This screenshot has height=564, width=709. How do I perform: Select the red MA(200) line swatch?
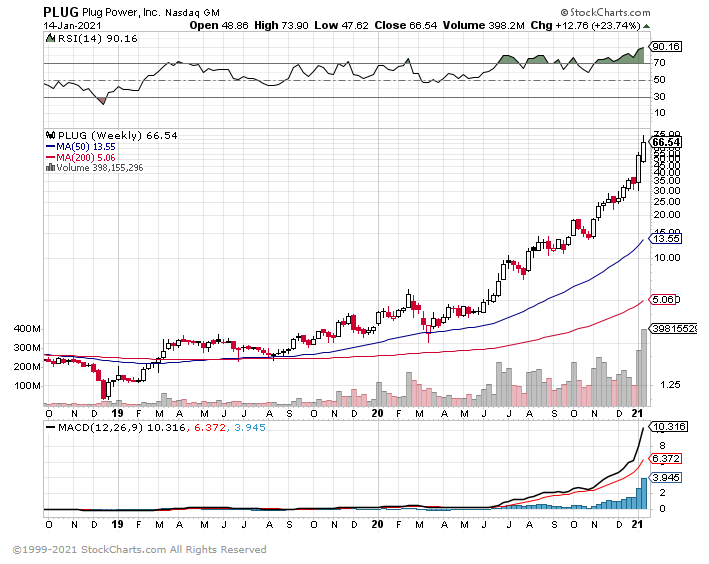[x=51, y=157]
